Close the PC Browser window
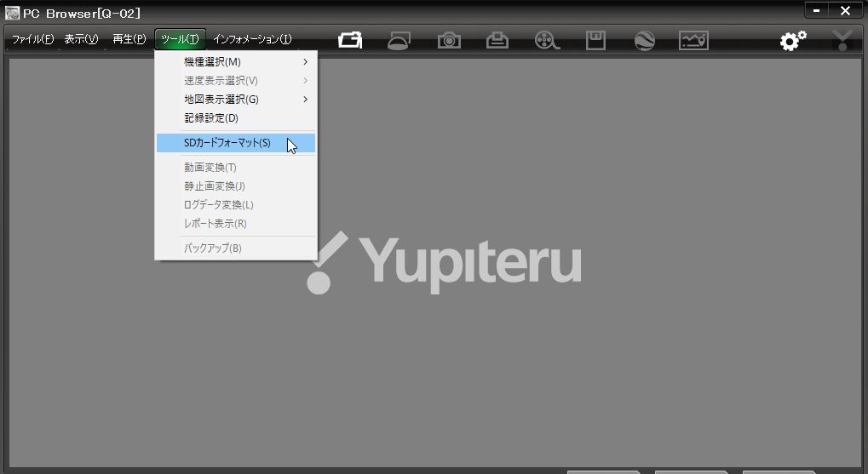The image size is (868, 474). click(x=845, y=10)
